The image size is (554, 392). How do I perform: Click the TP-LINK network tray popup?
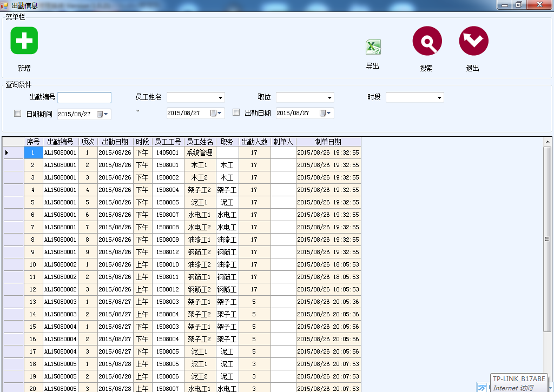pos(519,383)
